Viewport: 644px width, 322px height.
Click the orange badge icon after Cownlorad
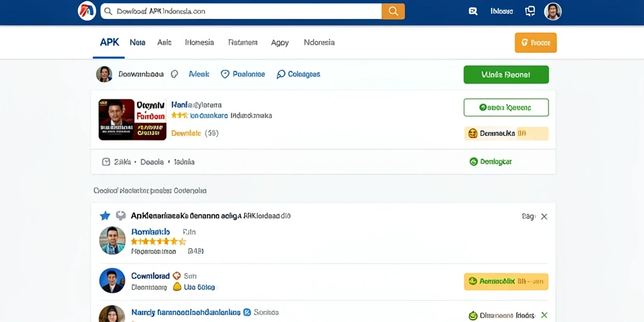pyautogui.click(x=177, y=275)
